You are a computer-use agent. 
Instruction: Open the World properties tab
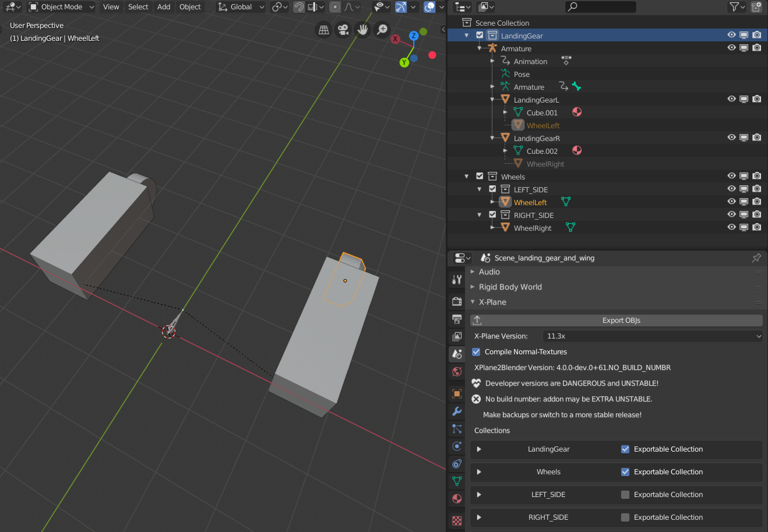coord(457,371)
